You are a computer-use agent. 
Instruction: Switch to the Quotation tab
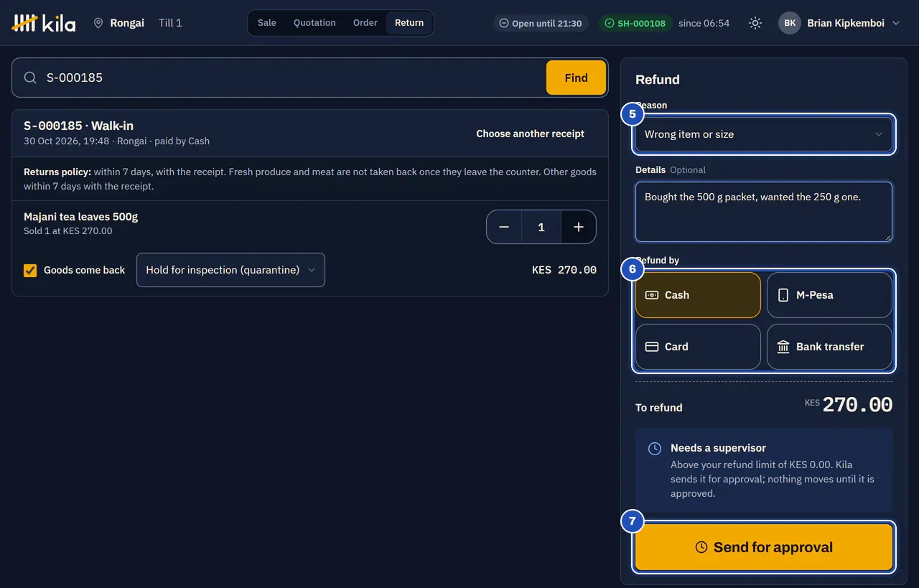314,23
